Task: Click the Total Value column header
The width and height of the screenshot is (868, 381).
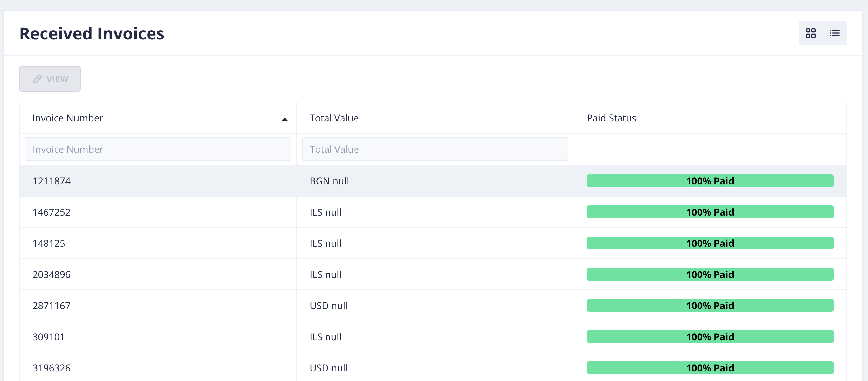Action: [334, 118]
